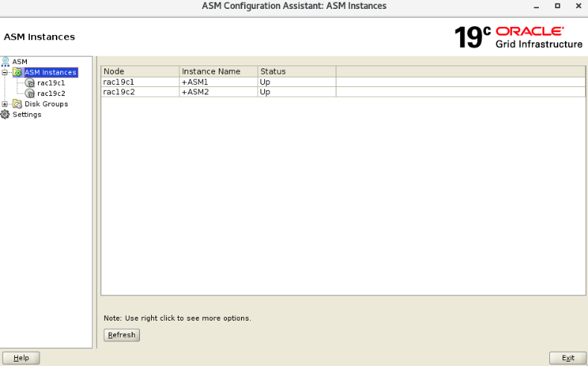The width and height of the screenshot is (588, 366).
Task: Click the Disk Groups folder icon
Action: tap(17, 104)
